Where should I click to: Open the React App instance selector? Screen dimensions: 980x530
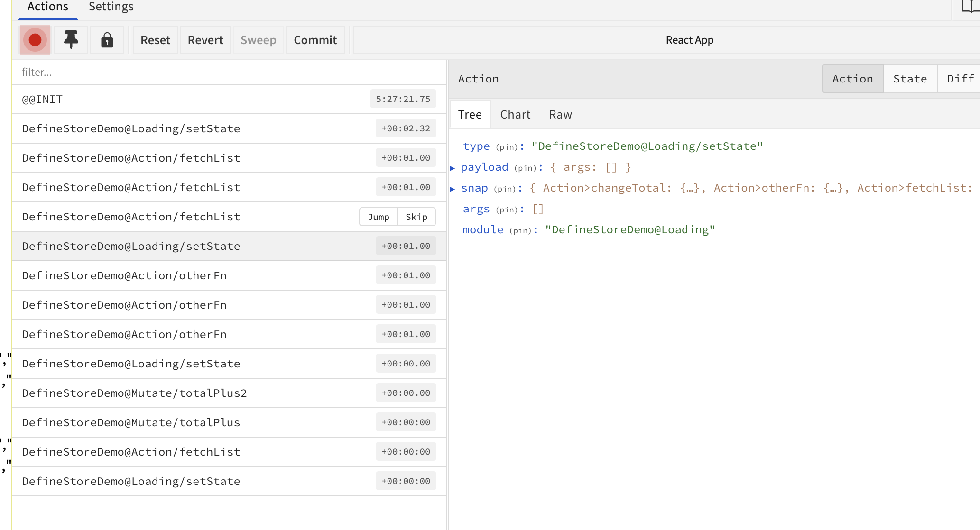click(x=689, y=40)
